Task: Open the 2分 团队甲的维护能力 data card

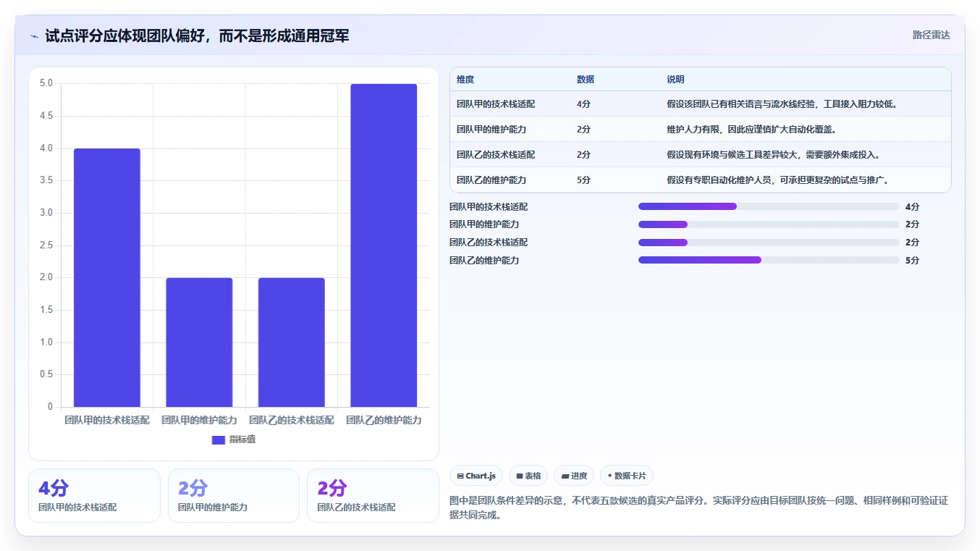Action: pos(234,495)
